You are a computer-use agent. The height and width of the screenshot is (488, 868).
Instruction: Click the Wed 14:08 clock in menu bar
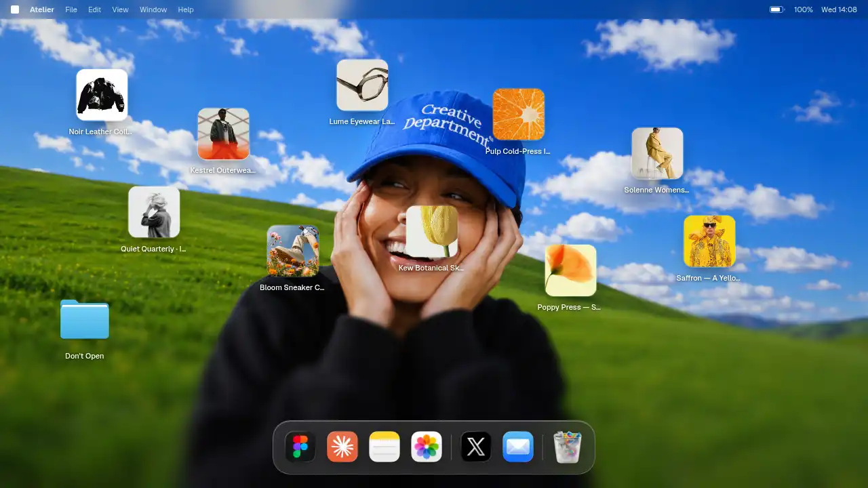tap(840, 9)
